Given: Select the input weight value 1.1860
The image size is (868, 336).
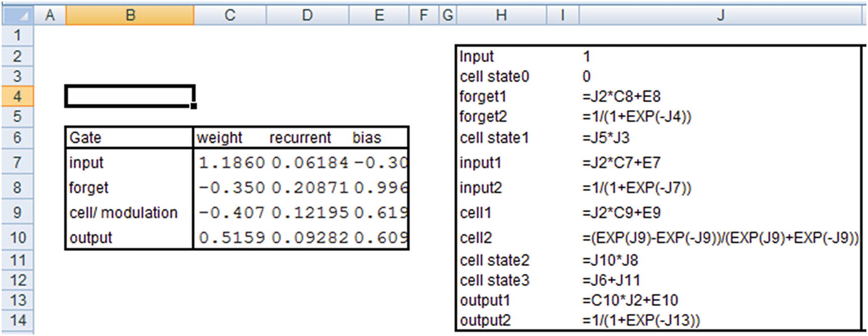Looking at the screenshot, I should (x=231, y=162).
